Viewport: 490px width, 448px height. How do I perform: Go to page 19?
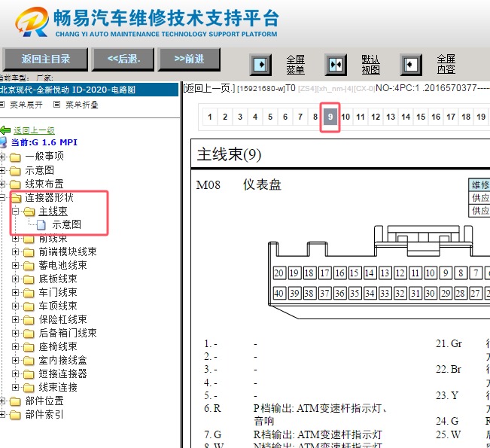click(x=481, y=117)
